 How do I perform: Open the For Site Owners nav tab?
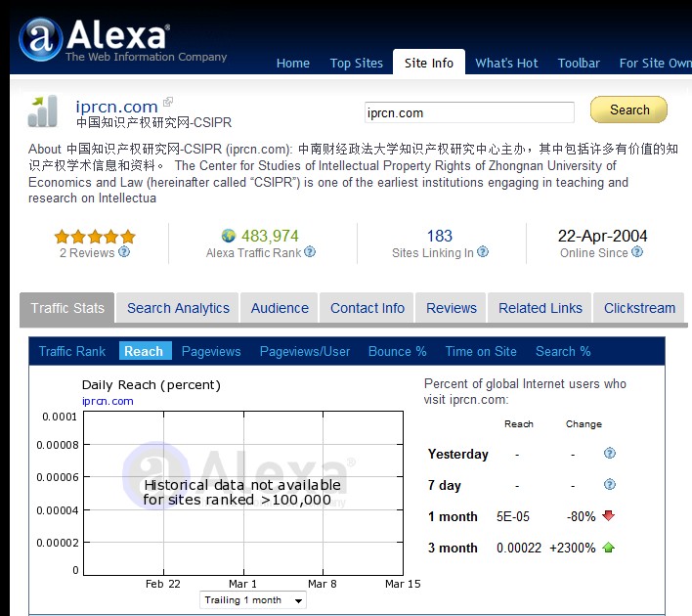tap(656, 64)
